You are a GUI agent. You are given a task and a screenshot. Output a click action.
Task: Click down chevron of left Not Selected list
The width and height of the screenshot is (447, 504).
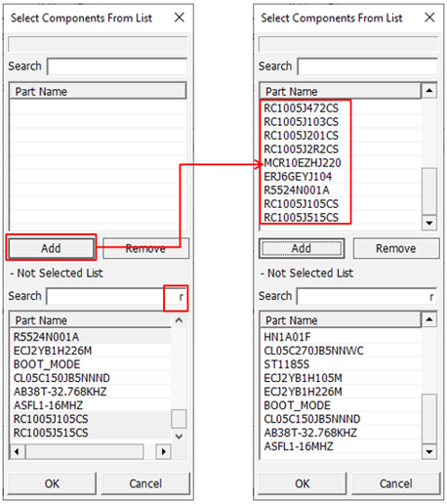(x=179, y=437)
